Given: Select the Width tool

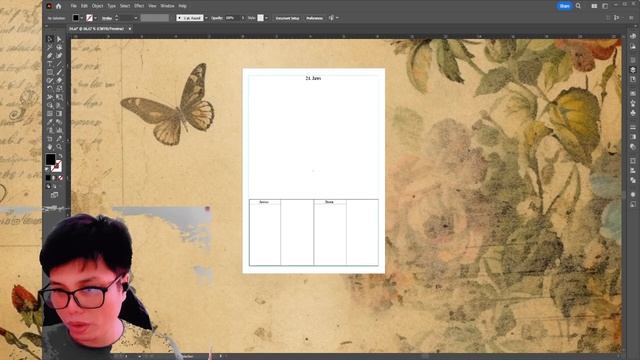Looking at the screenshot, I should [x=50, y=97].
